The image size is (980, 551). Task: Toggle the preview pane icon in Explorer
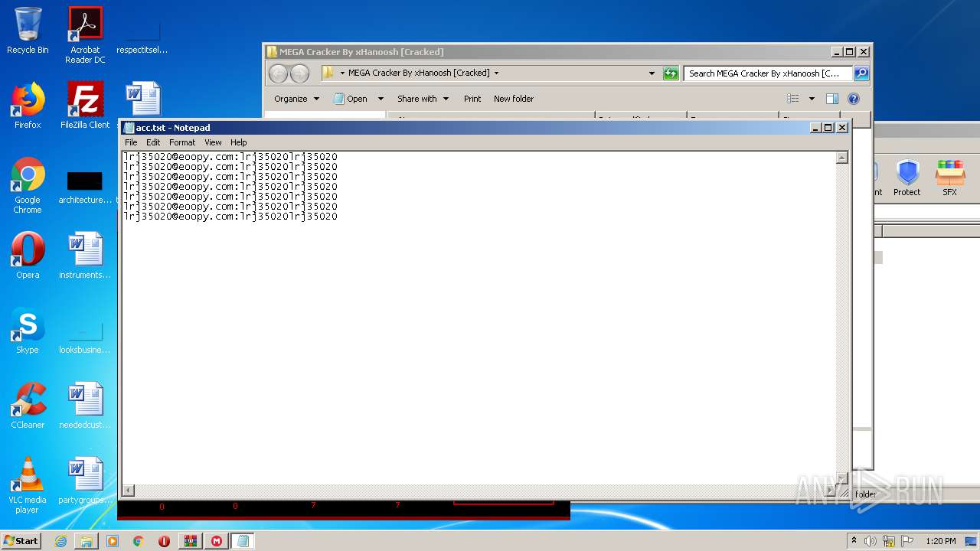click(x=832, y=99)
